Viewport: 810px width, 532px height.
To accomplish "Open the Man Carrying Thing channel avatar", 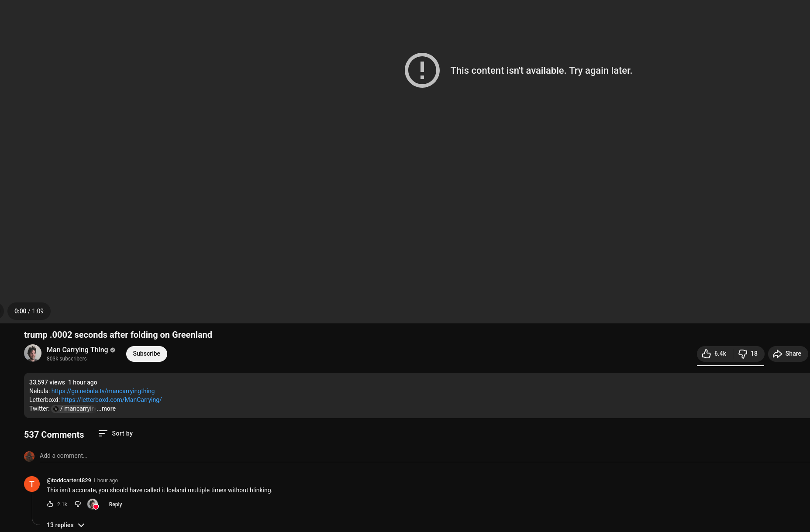I will pyautogui.click(x=33, y=353).
